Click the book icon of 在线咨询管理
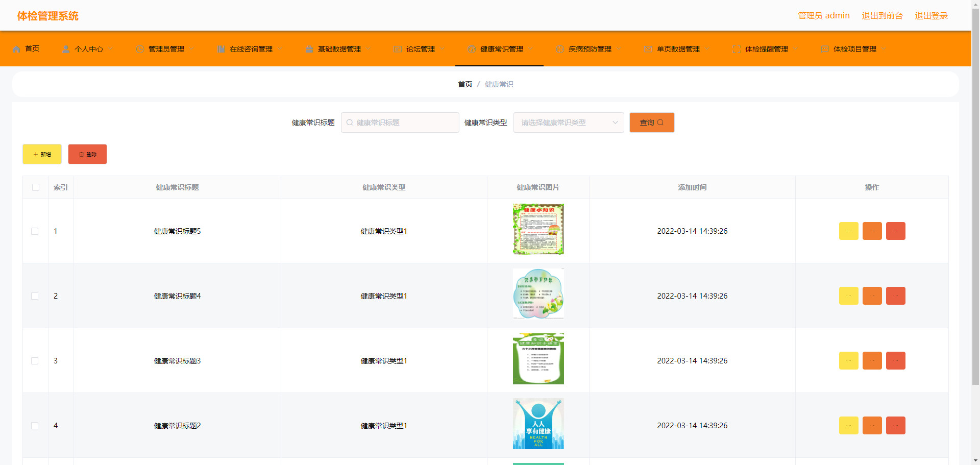Screen dimensions: 980x465 [221, 49]
